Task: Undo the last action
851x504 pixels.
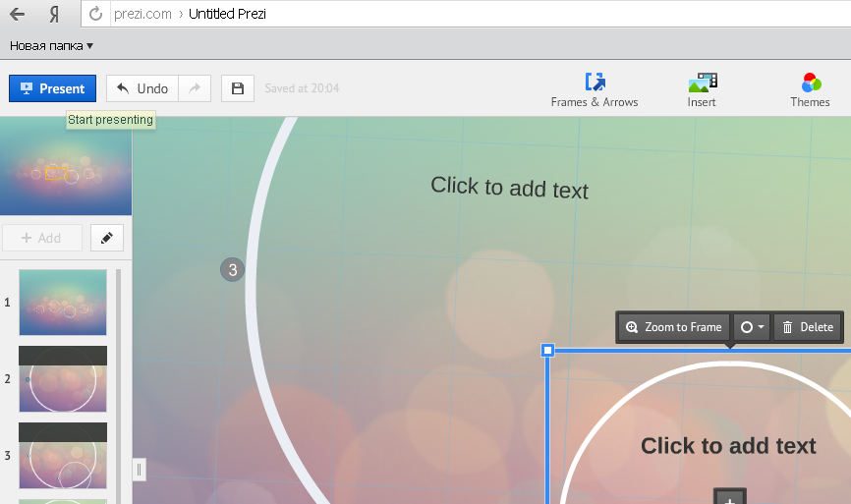Action: coord(142,88)
